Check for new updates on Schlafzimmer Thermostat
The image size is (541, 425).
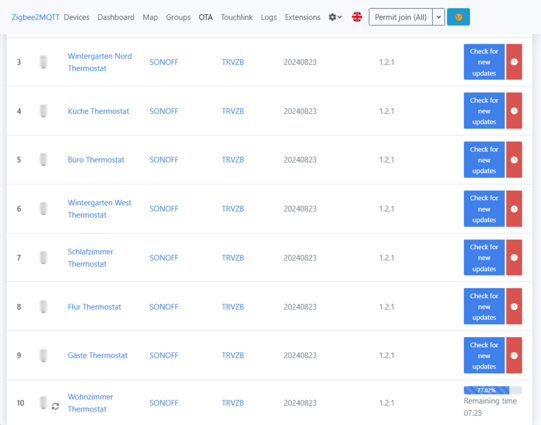[484, 258]
